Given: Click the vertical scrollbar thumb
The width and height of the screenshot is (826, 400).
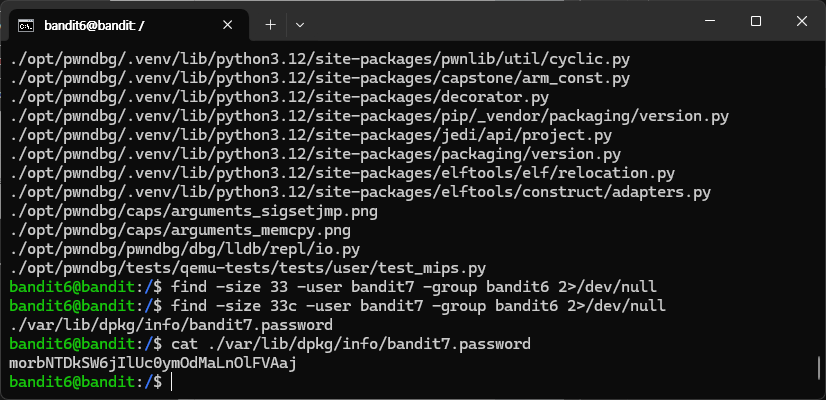Looking at the screenshot, I should pyautogui.click(x=818, y=367).
